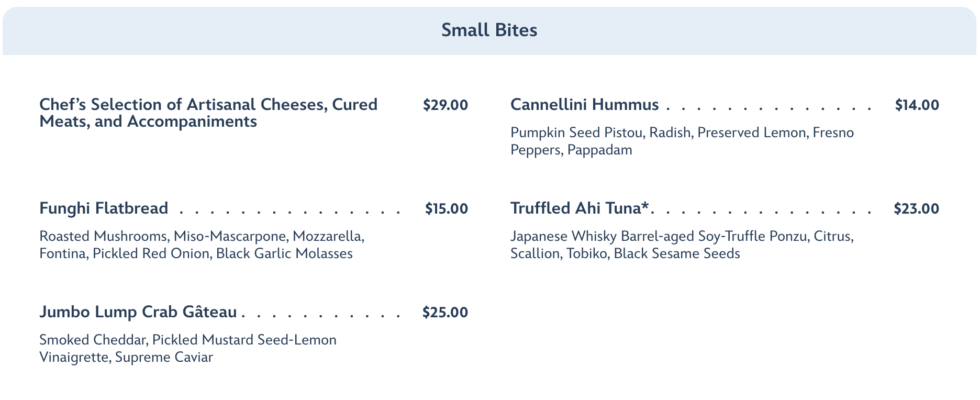
Task: Click the $14.00 hummus price
Action: tap(917, 105)
